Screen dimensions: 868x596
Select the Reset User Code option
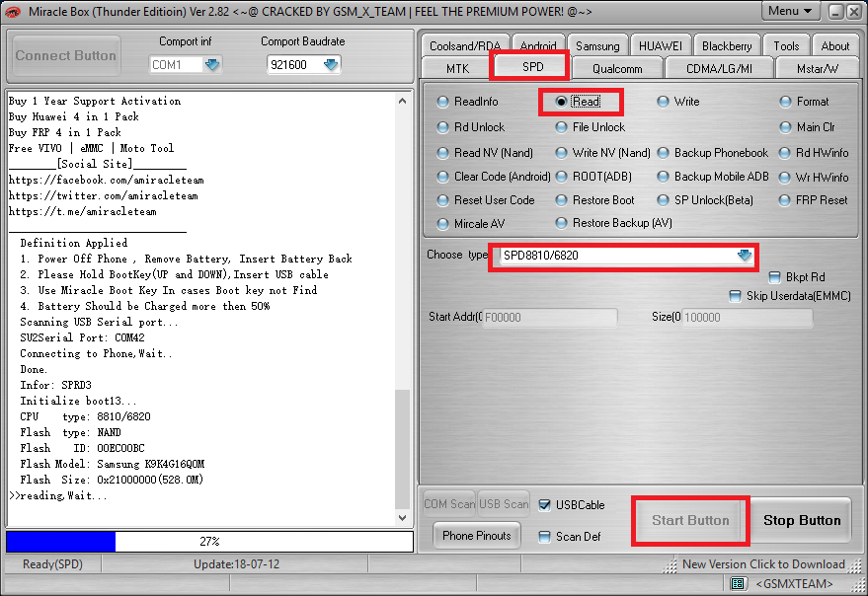(486, 200)
